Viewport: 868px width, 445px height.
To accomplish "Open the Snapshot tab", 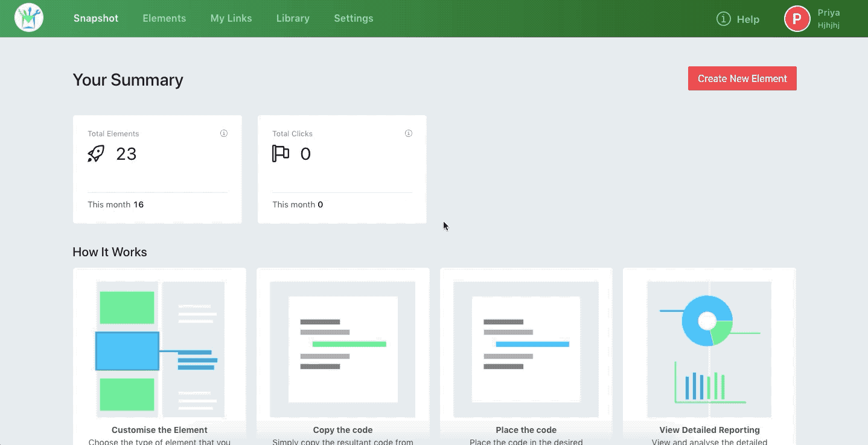I will [x=96, y=18].
